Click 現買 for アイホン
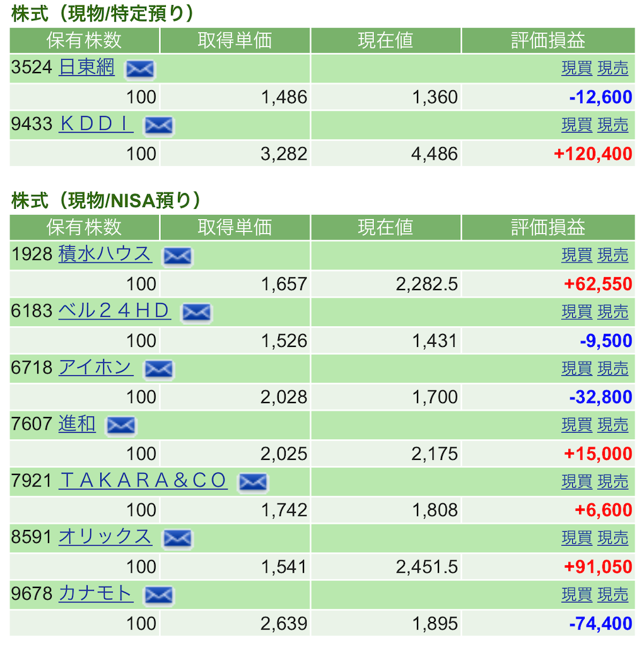 (x=577, y=368)
